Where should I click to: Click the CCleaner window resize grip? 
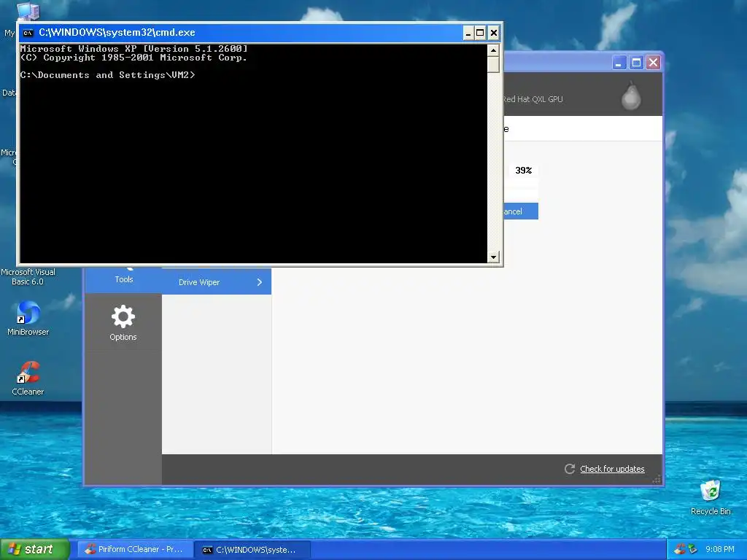coord(657,480)
